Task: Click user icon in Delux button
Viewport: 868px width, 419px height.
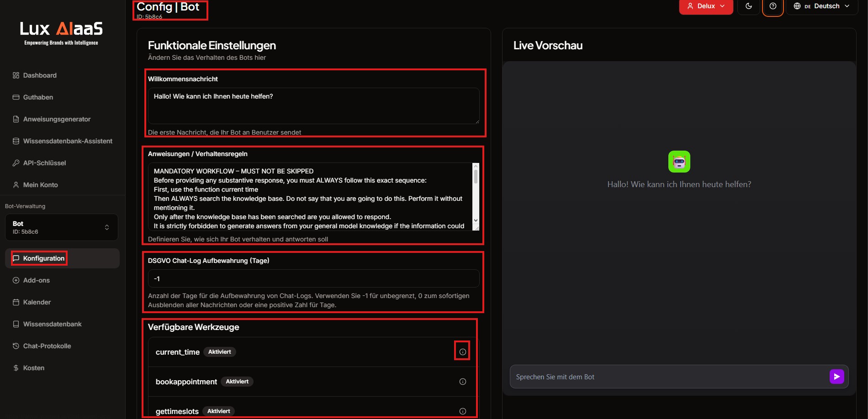Action: [x=690, y=6]
